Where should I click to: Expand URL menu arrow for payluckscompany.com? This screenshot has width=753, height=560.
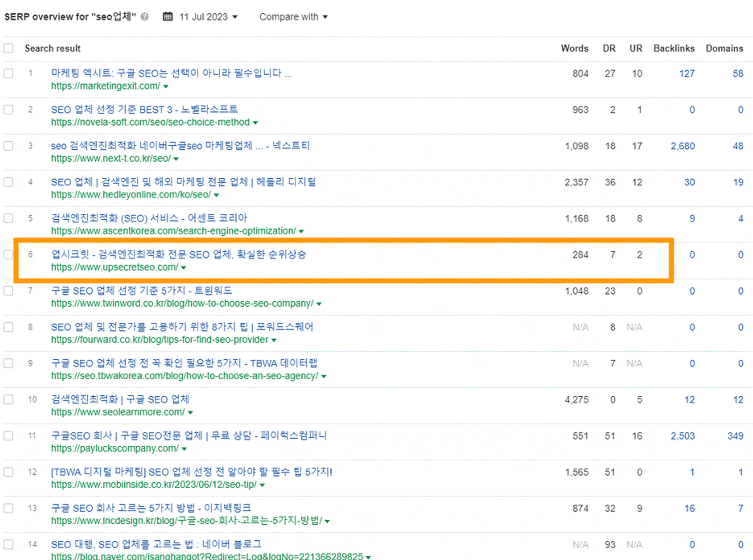[x=184, y=449]
